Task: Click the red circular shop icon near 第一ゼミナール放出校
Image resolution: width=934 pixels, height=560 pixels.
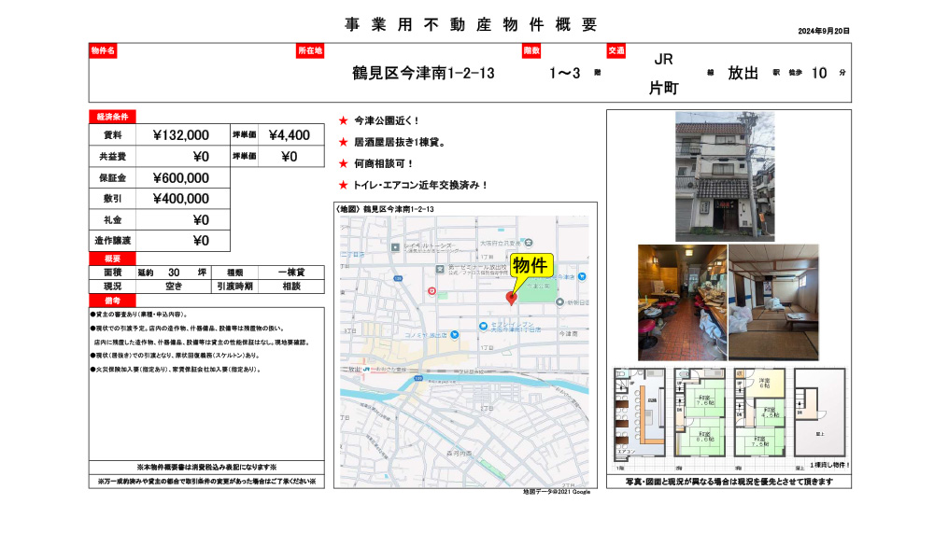Action: pos(432,291)
